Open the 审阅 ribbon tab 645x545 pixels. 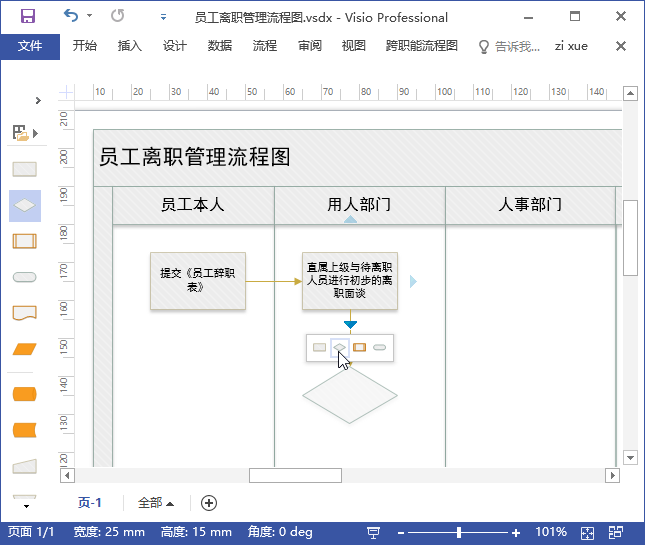(309, 46)
